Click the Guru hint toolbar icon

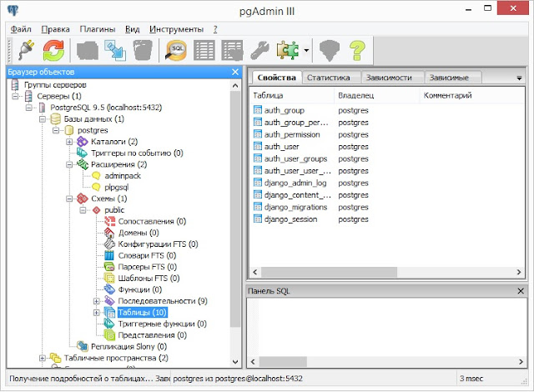(330, 50)
